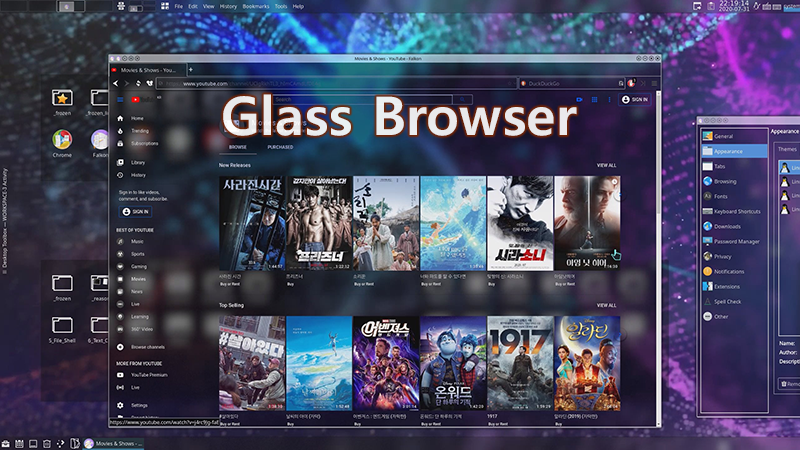Viewport: 800px width, 450px height.
Task: Select Browsing in Preferences window
Action: (x=734, y=181)
